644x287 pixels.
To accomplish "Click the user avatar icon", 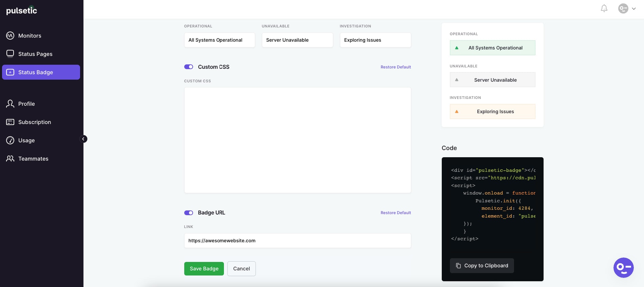I will 623,8.
